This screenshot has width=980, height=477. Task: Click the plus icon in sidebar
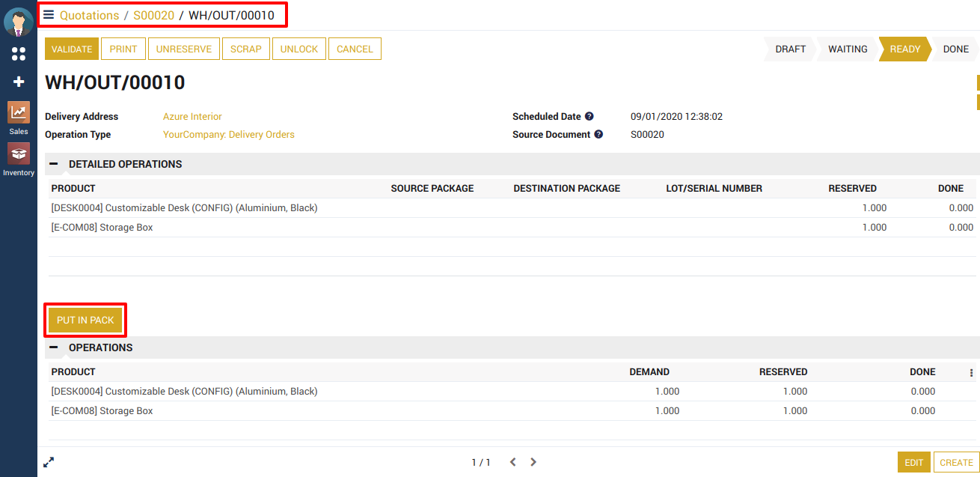click(19, 82)
